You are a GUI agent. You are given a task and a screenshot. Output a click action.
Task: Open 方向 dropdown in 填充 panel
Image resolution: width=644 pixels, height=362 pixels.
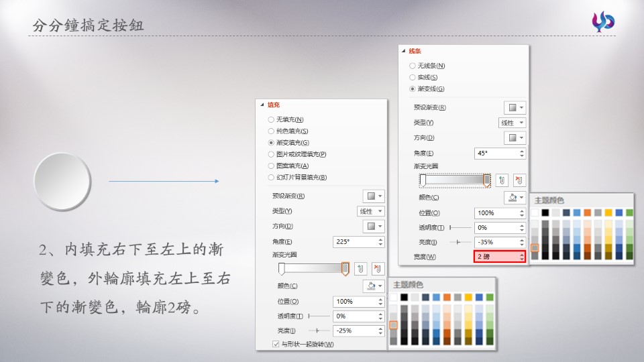click(x=374, y=227)
